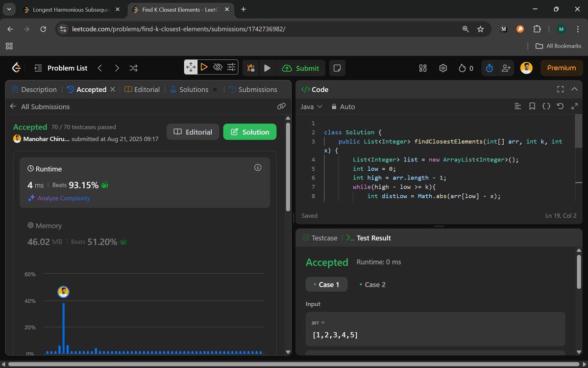Open the Submissions tab
The height and width of the screenshot is (368, 588).
coord(253,89)
